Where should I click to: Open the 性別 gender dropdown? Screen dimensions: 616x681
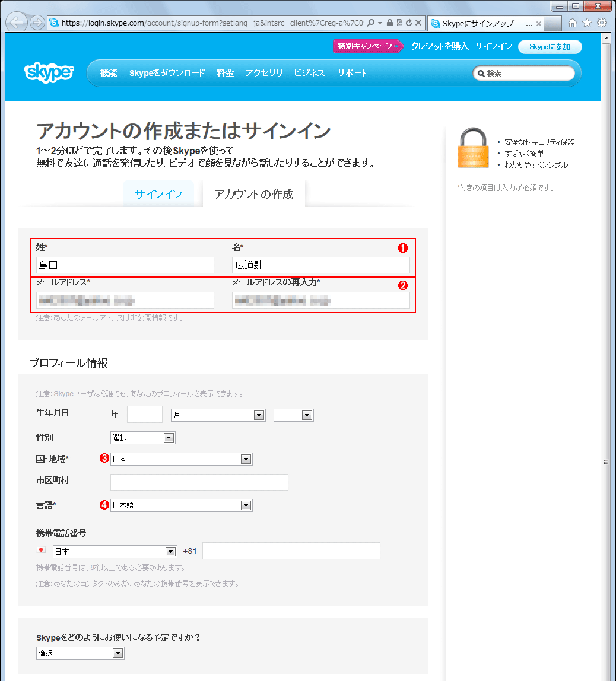(x=143, y=438)
